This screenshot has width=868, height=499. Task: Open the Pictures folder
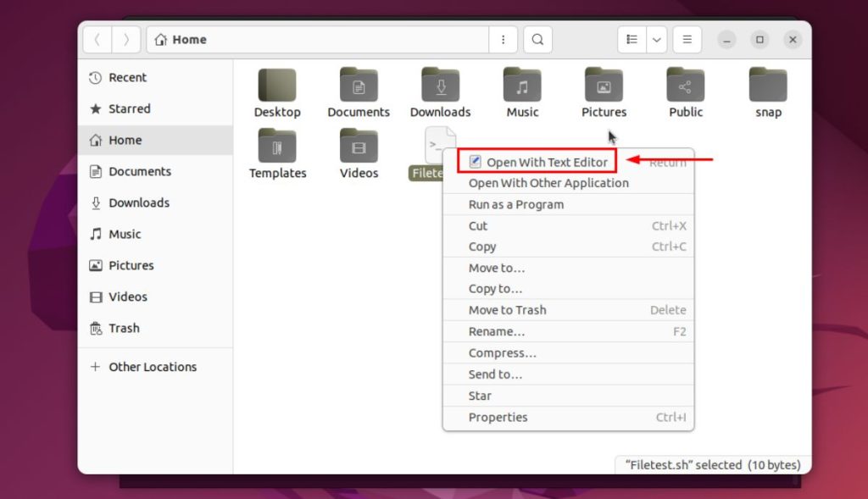pyautogui.click(x=603, y=89)
